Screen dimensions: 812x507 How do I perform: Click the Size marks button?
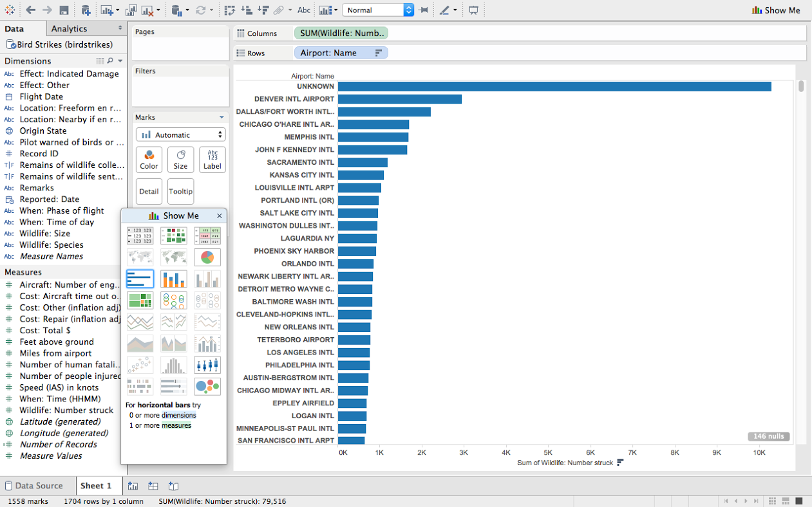point(180,160)
